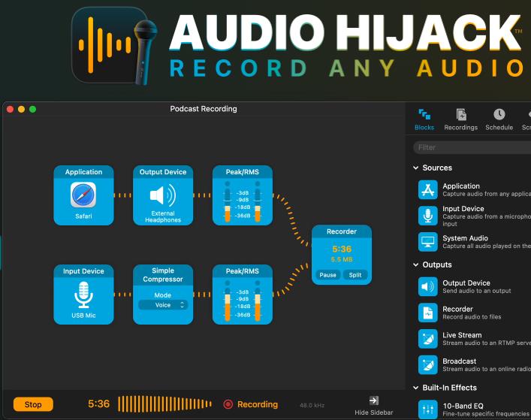
Task: Open the Blocks tab
Action: click(x=424, y=119)
